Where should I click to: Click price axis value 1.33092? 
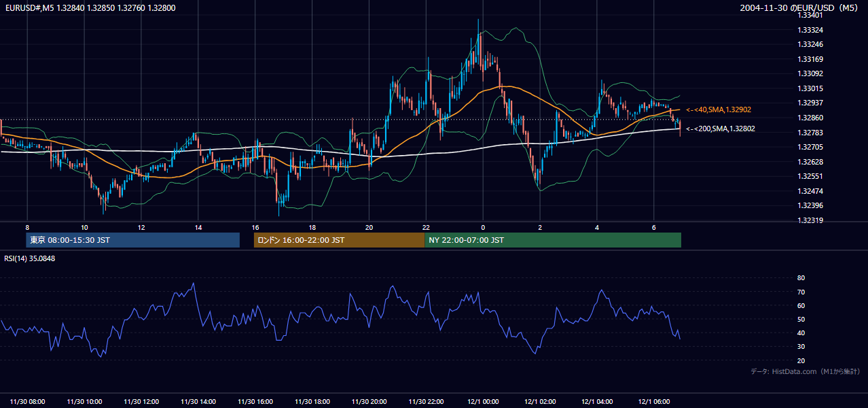(x=811, y=74)
